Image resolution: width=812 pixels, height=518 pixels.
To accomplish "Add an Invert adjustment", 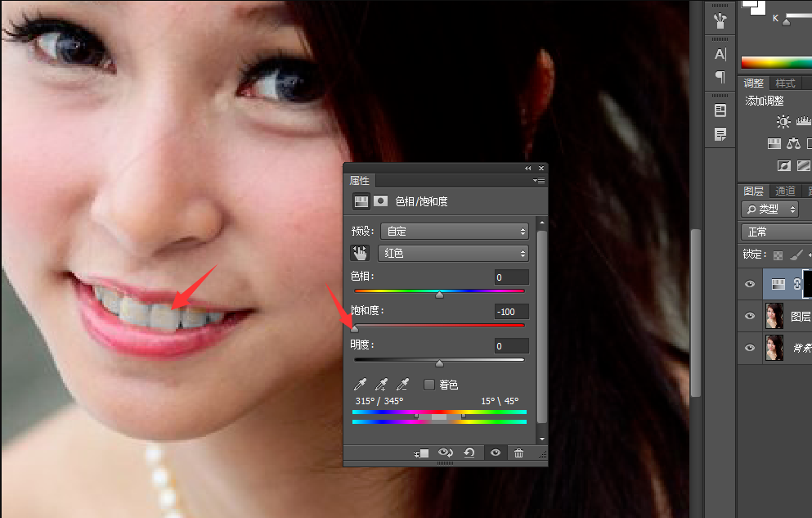I will 784,166.
